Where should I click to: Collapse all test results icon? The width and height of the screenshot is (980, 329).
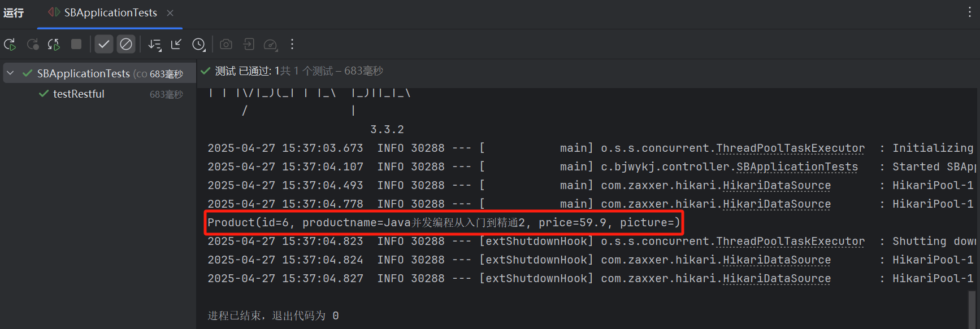(x=176, y=44)
